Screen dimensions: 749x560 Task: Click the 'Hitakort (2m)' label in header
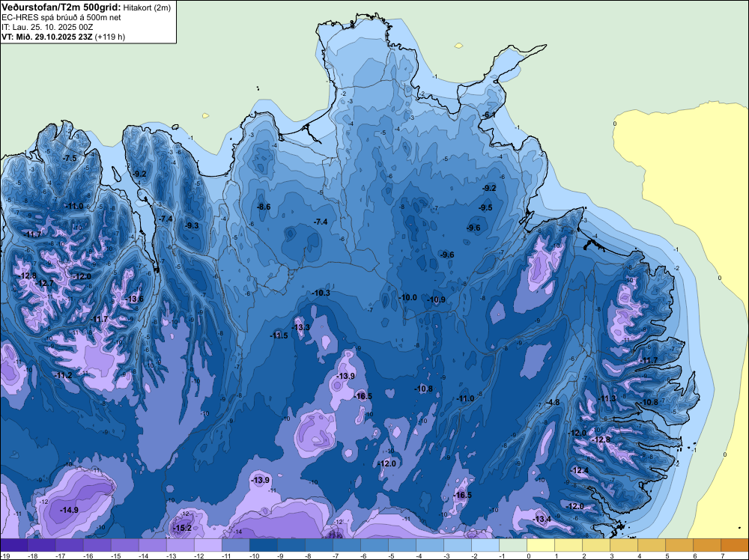[x=147, y=7]
